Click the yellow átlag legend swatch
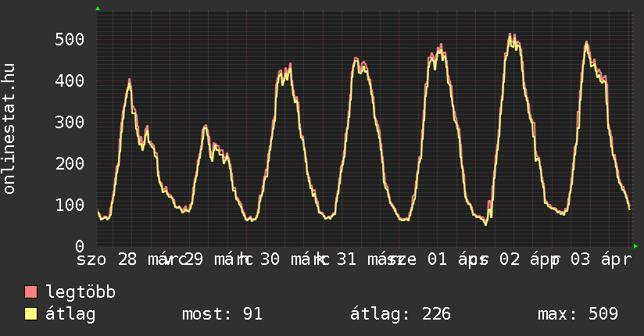The height and width of the screenshot is (336, 644). [30, 314]
